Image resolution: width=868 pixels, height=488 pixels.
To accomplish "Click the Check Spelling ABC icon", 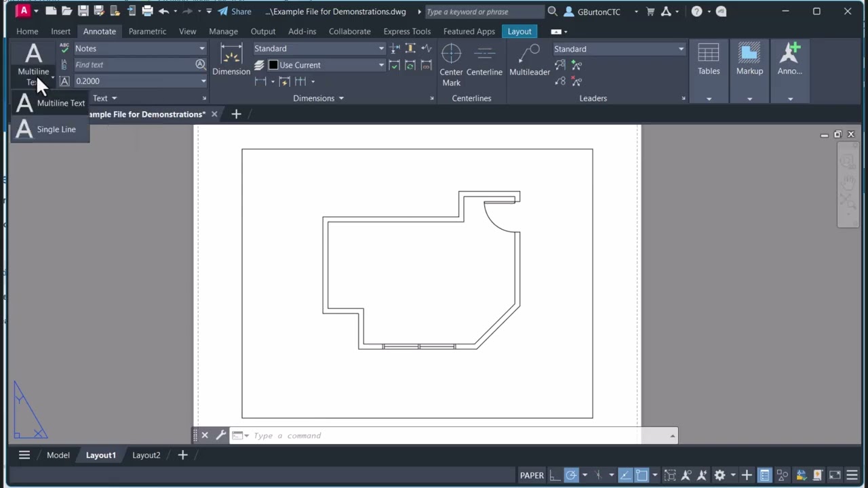I will pyautogui.click(x=64, y=48).
